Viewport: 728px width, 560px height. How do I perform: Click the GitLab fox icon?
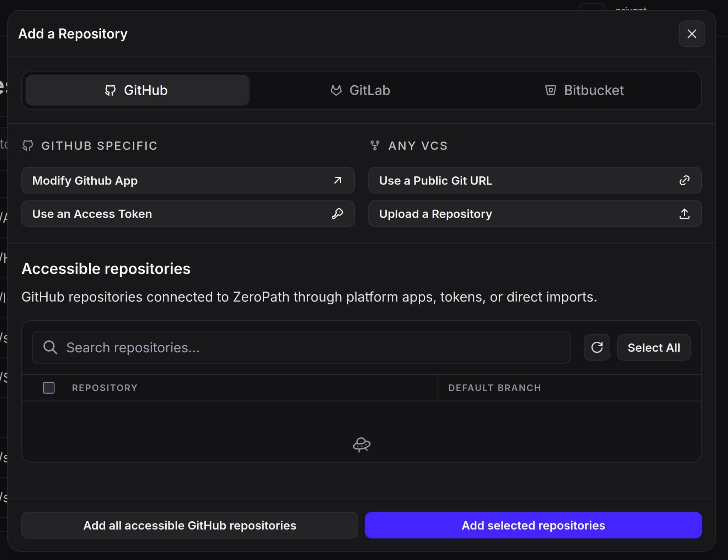tap(336, 90)
